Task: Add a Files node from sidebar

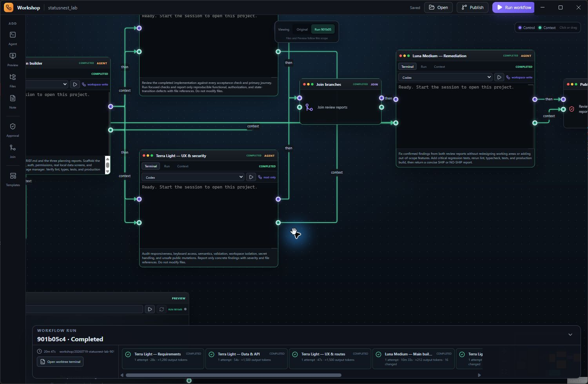Action: coord(13,81)
